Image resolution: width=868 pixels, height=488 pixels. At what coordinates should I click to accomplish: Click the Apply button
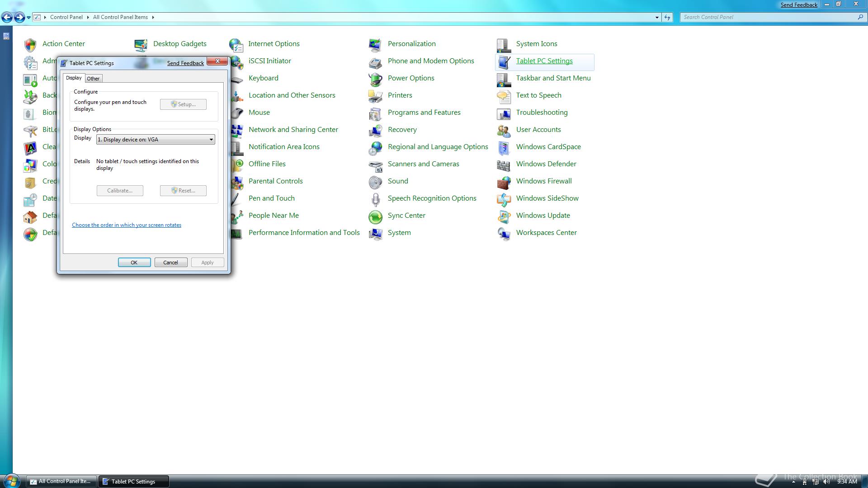(208, 263)
